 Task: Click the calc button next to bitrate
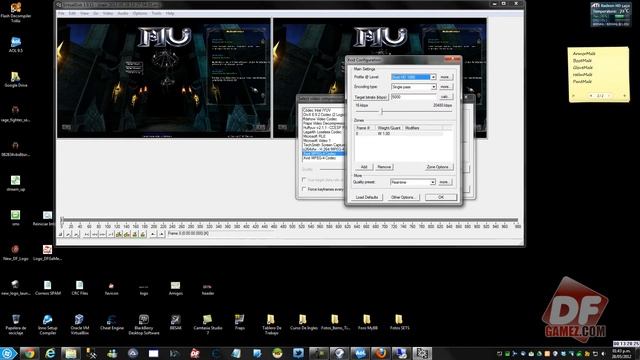click(445, 97)
